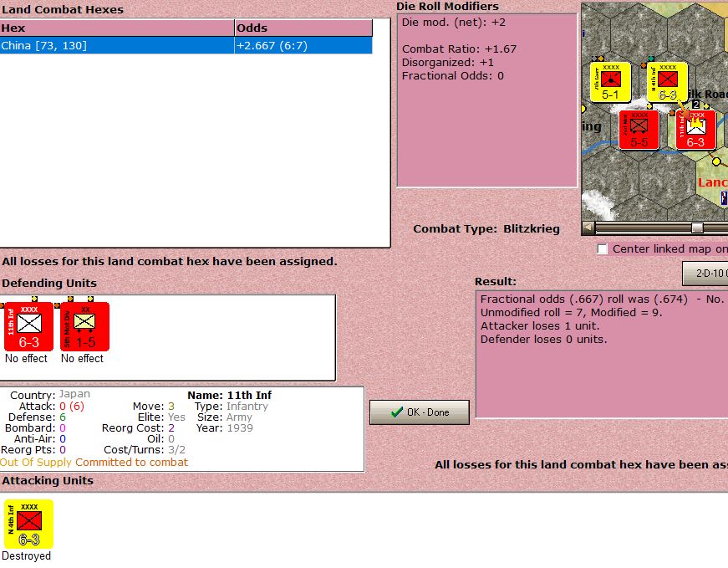The height and width of the screenshot is (568, 728).
Task: Click the map scrollbar left arrow
Action: click(x=588, y=228)
